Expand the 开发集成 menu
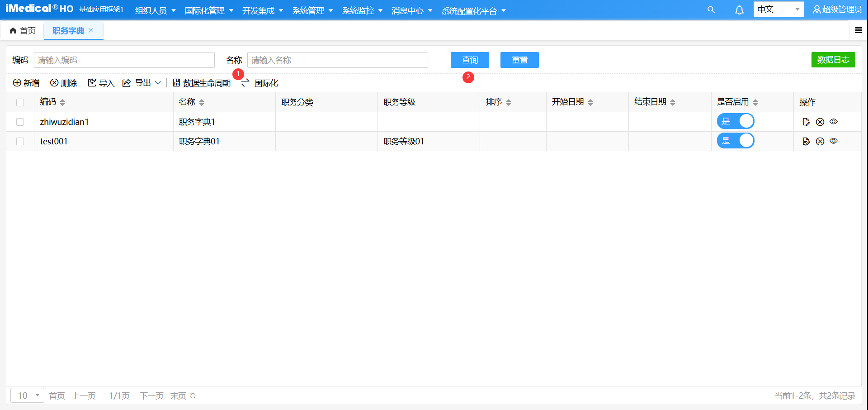 coord(263,10)
